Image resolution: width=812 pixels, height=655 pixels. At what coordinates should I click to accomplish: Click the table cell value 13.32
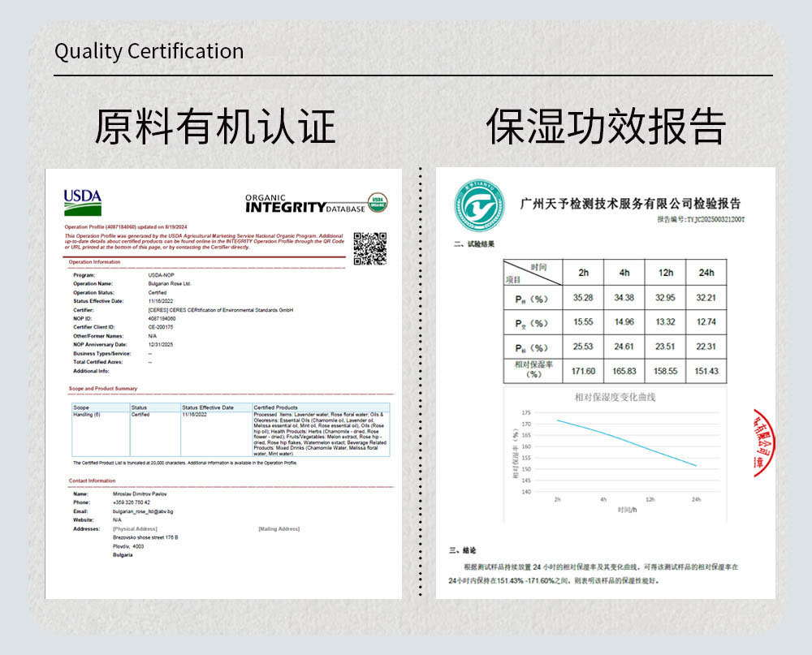tap(666, 322)
